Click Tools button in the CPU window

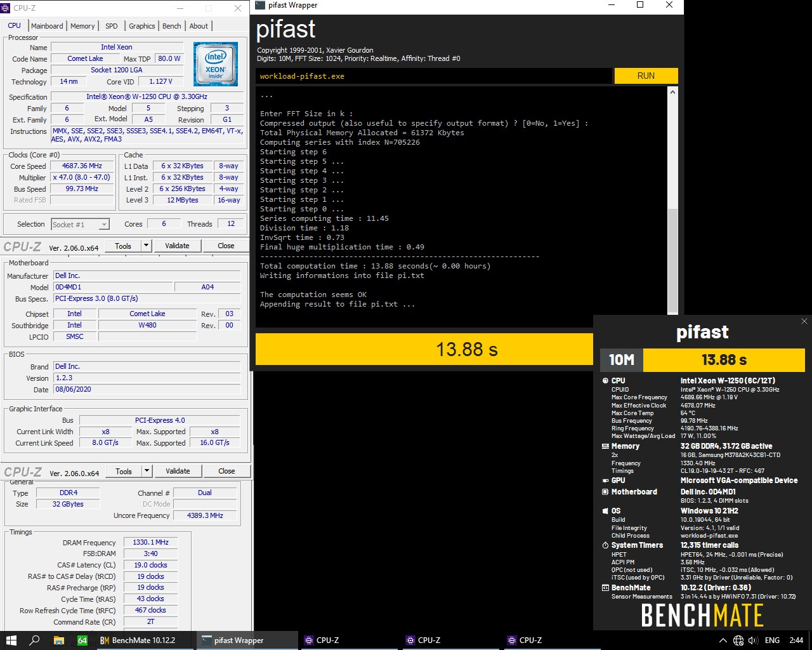tap(123, 246)
